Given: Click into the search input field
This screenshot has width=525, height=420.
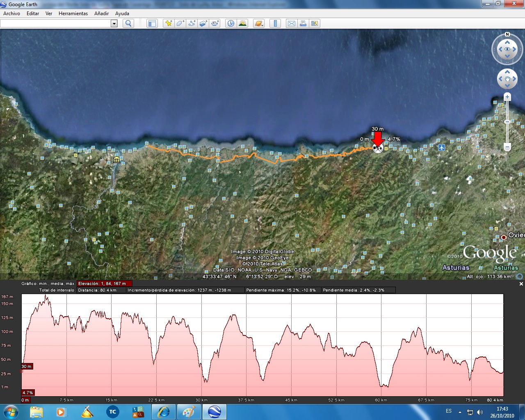Looking at the screenshot, I should click(x=56, y=23).
